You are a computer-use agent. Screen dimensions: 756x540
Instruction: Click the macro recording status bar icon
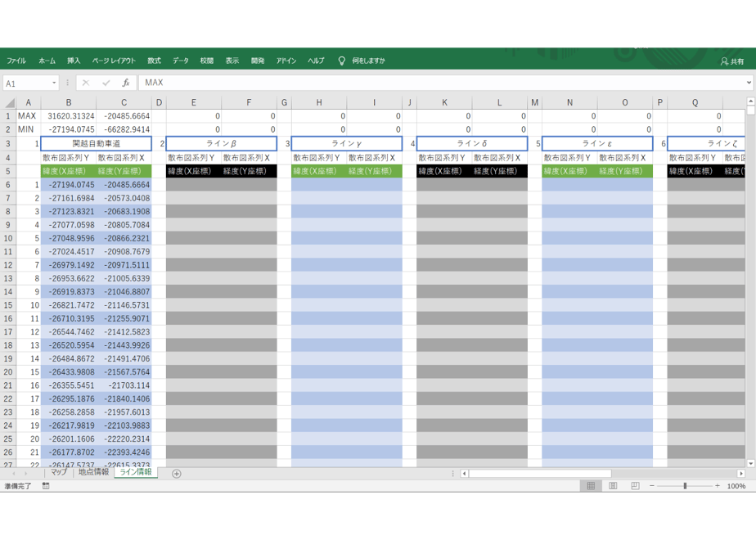pyautogui.click(x=46, y=485)
